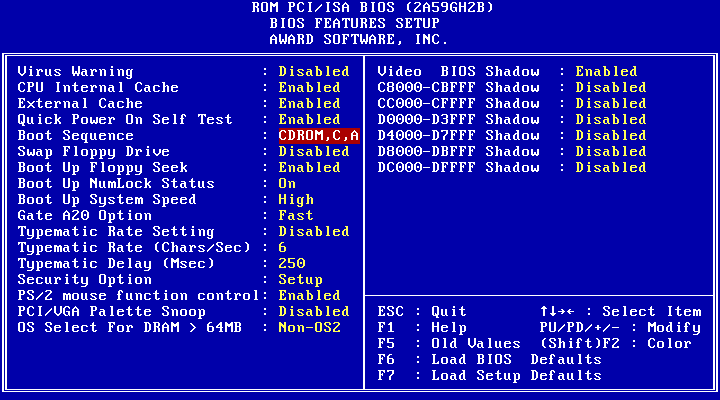Click the D0000-D3FFF Shadow label
Screen dimensions: 720x400
point(458,119)
